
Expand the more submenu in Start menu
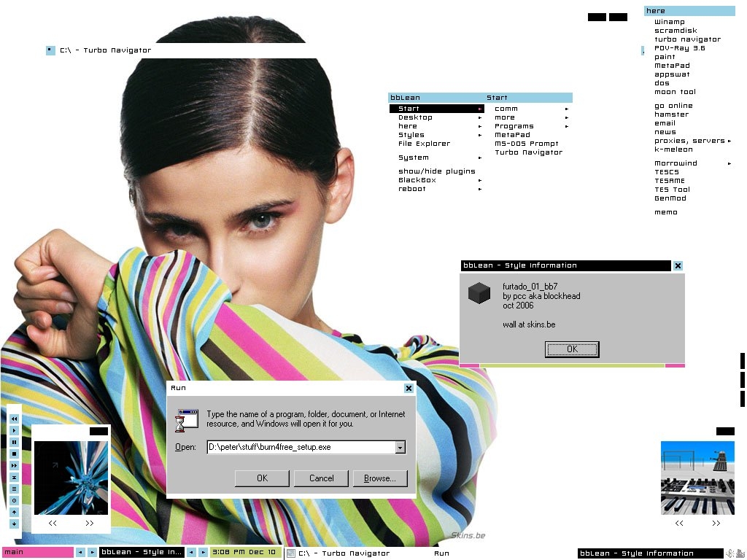(x=529, y=117)
